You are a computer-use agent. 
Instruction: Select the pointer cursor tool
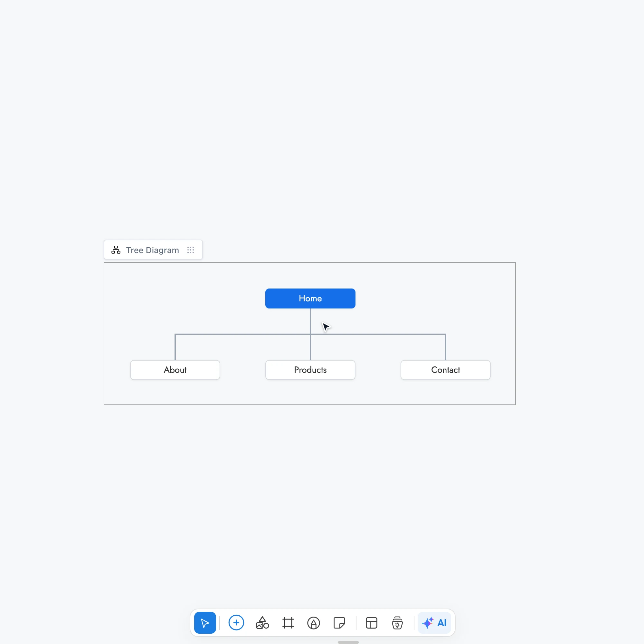(x=205, y=623)
